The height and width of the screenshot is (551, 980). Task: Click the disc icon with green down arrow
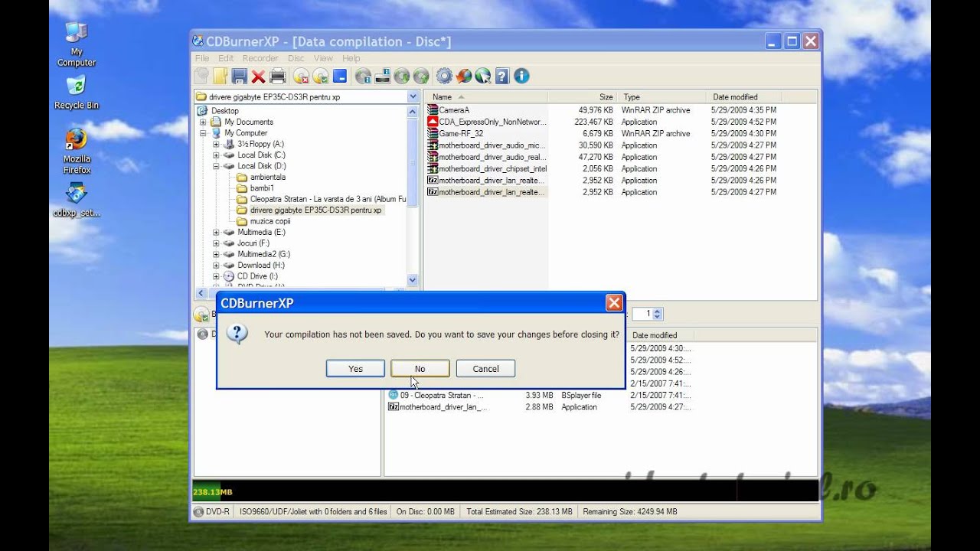tap(401, 76)
